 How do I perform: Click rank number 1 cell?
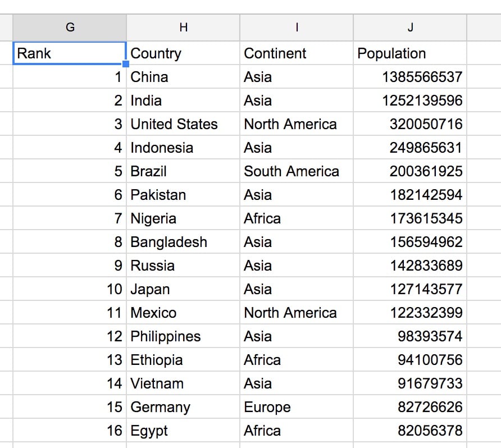pos(70,77)
